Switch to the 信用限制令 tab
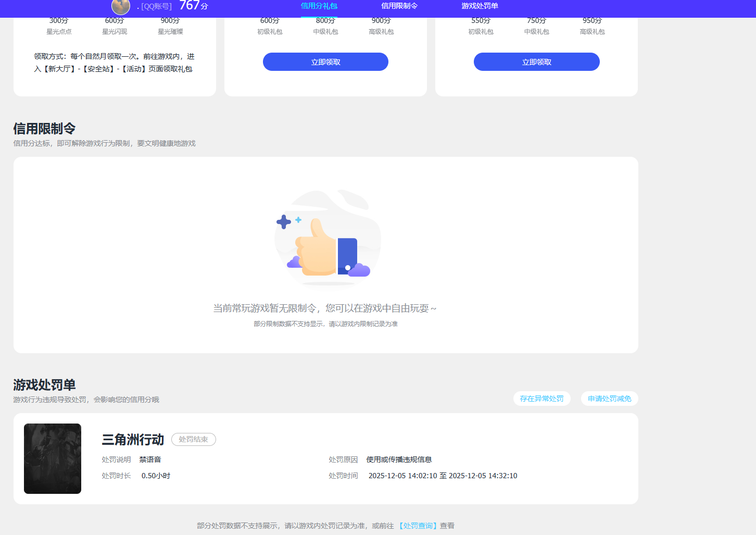This screenshot has width=756, height=535. click(x=399, y=6)
